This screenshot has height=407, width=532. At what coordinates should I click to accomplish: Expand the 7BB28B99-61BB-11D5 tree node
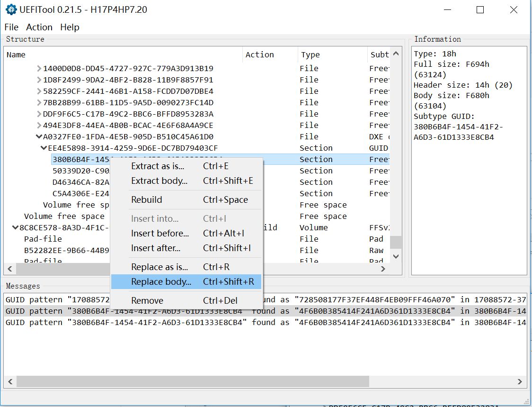(x=39, y=103)
